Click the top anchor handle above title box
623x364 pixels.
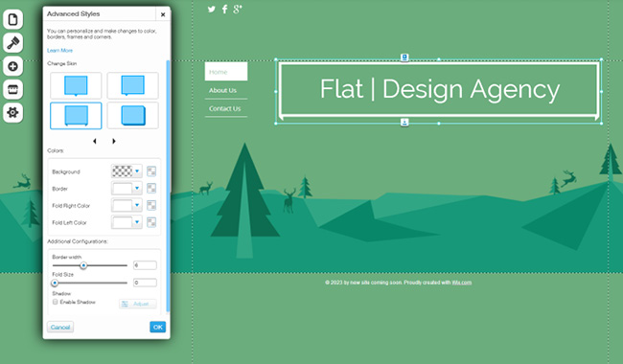click(404, 57)
